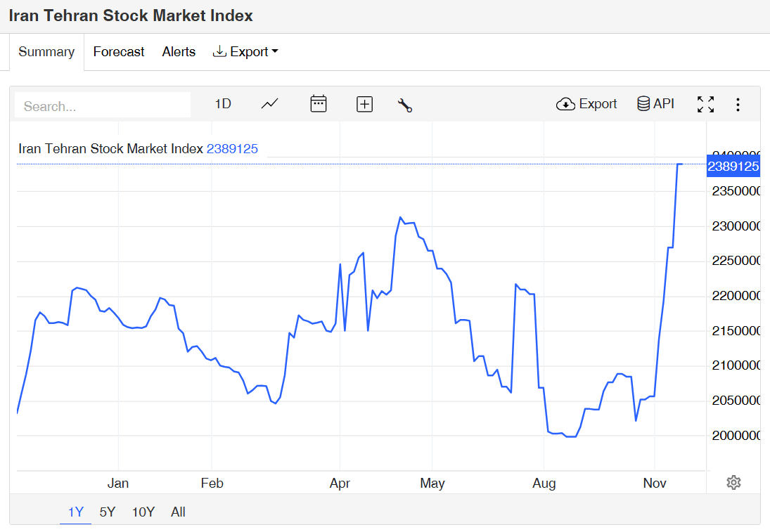Open the wrench chart tools icon
Viewport: 770px width, 532px height.
[x=405, y=105]
